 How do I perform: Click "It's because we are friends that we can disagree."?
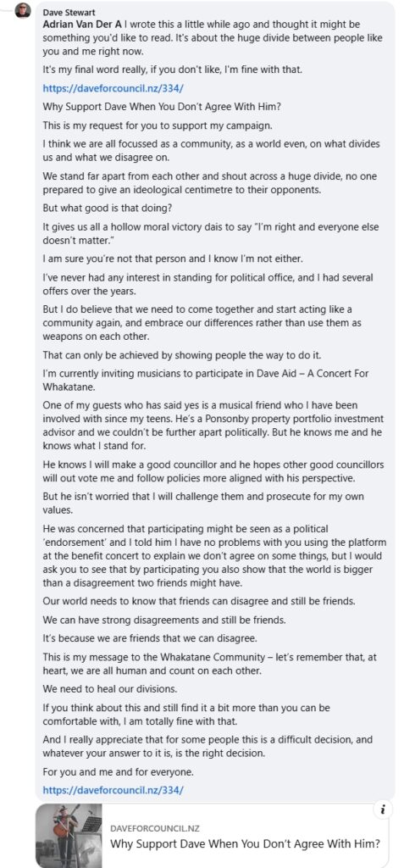(150, 638)
